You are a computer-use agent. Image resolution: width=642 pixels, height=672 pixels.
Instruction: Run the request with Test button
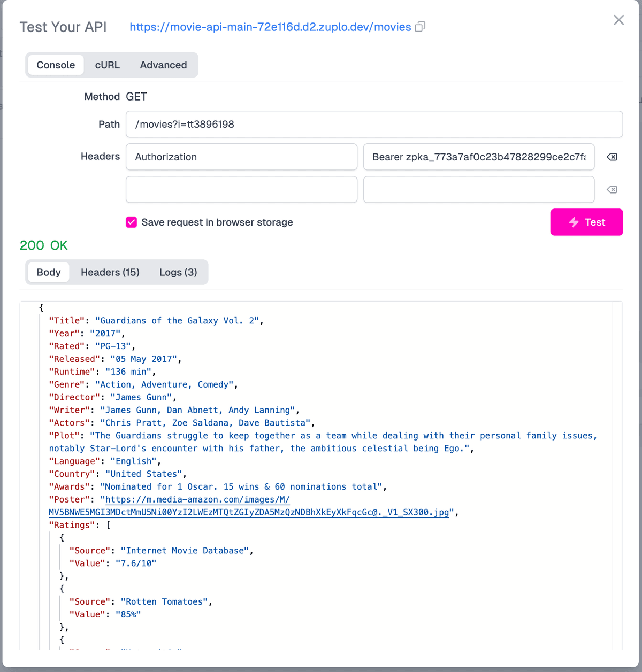(x=586, y=222)
